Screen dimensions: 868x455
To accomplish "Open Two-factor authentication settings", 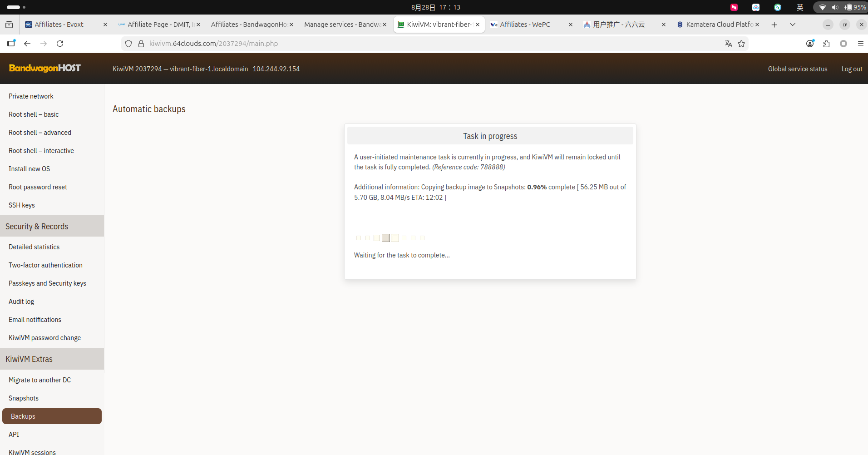I will [45, 265].
